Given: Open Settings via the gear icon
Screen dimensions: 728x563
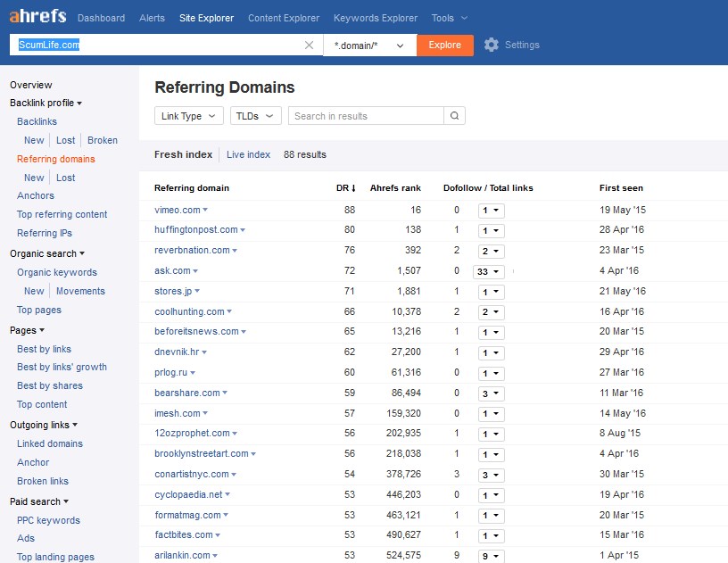Looking at the screenshot, I should (491, 45).
